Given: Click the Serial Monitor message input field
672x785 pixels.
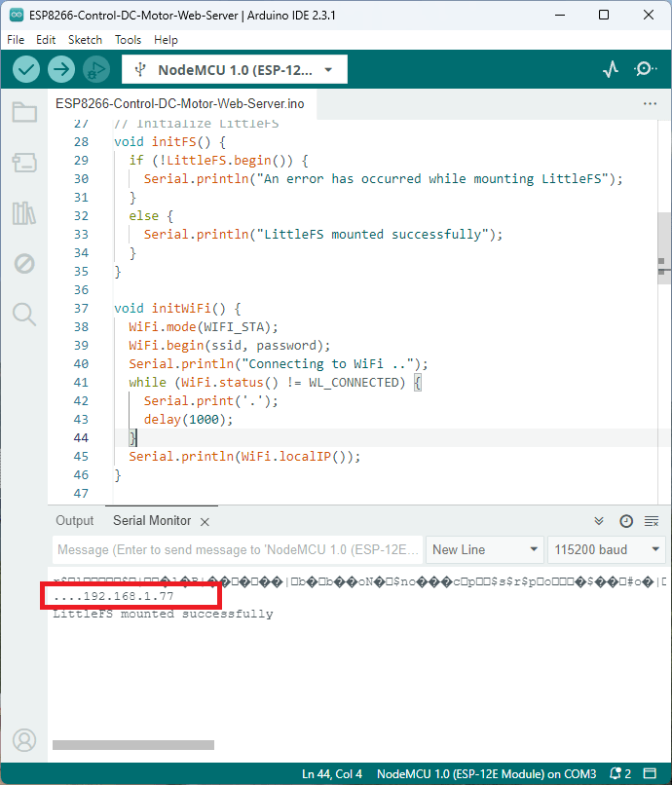Looking at the screenshot, I should click(x=239, y=549).
